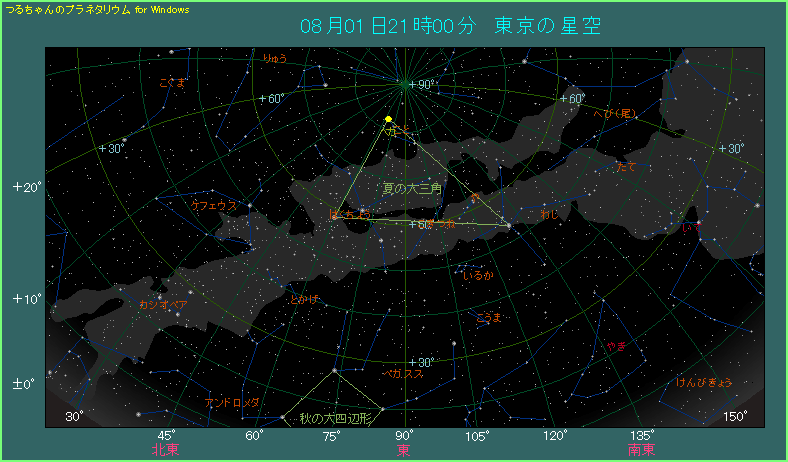Select the 秋の大四辺形 label
Screen dimensions: 788x462
[x=335, y=418]
